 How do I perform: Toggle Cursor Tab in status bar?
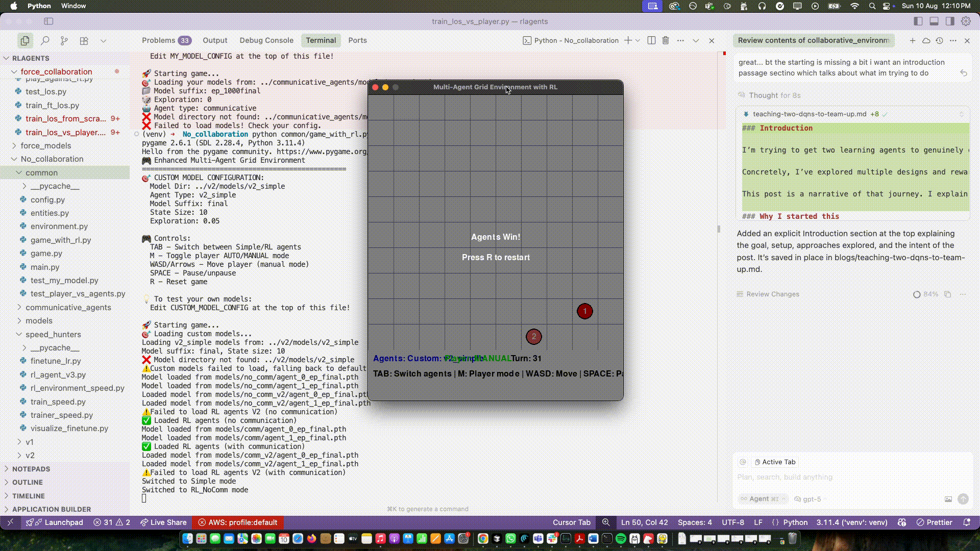pos(571,522)
